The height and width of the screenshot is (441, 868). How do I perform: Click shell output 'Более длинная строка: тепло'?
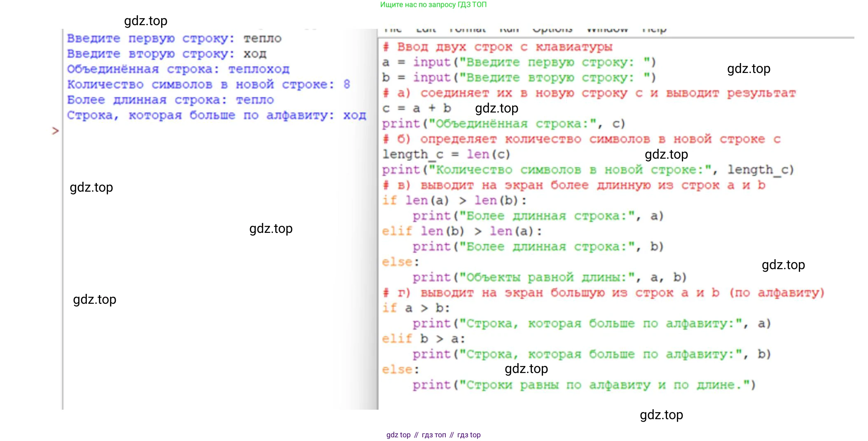(x=171, y=100)
